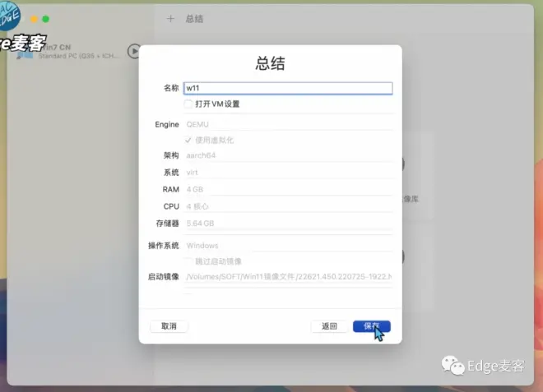This screenshot has height=392, width=543.
Task: Focus the 名称 field containing w11
Action: tap(288, 88)
